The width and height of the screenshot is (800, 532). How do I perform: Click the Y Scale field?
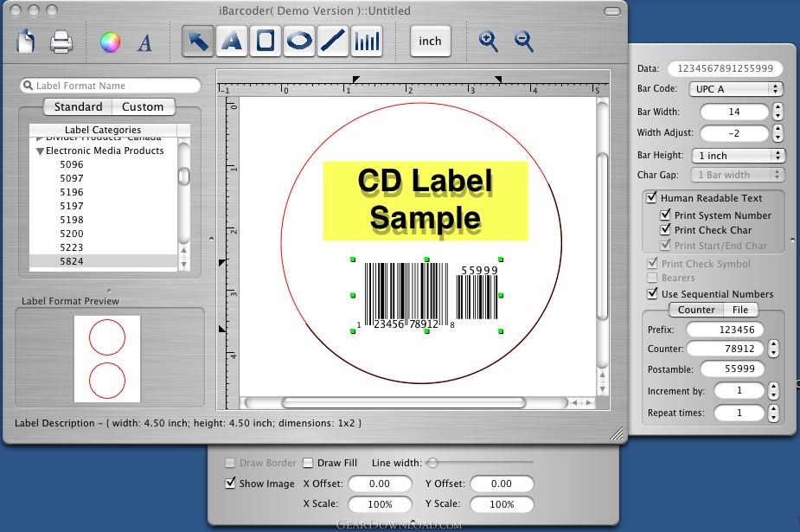502,504
